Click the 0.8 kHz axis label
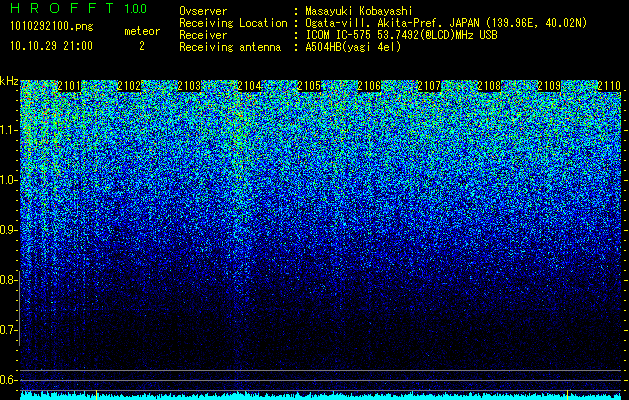The width and height of the screenshot is (629, 400). click(x=9, y=280)
